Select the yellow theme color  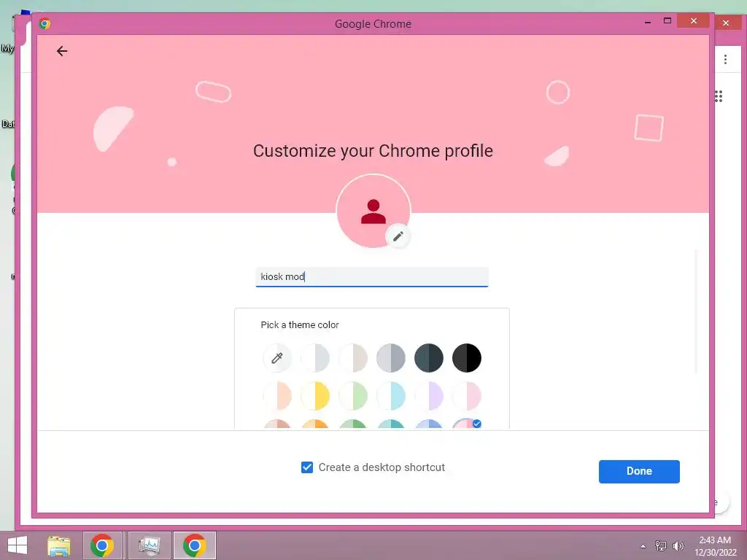315,396
